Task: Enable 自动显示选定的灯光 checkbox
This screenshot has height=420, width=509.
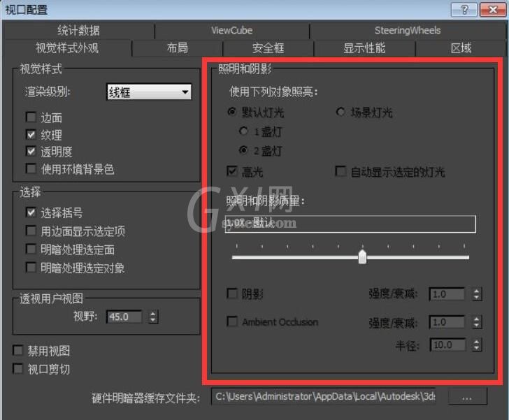Action: click(x=340, y=171)
